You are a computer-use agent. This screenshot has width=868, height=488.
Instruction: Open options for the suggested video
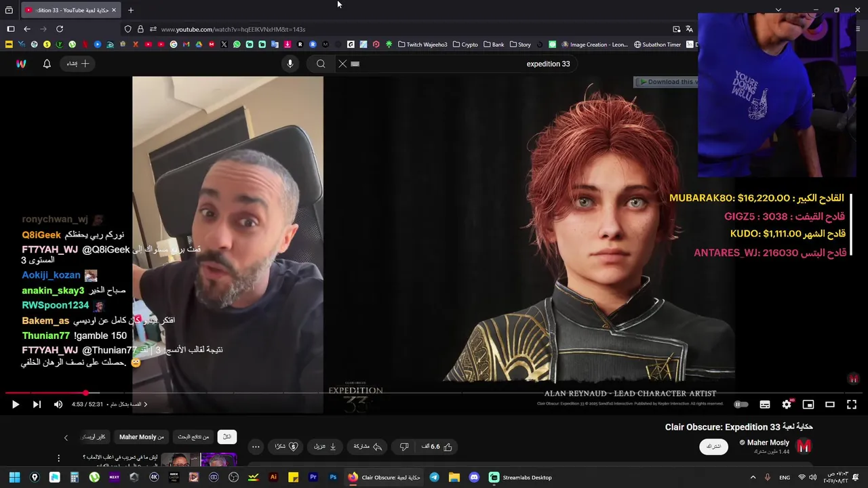[58, 458]
